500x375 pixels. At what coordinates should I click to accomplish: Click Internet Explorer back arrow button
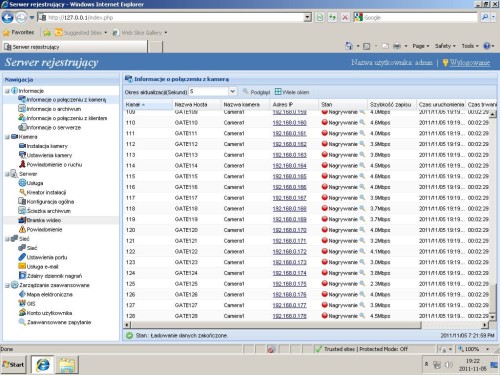pos(8,17)
